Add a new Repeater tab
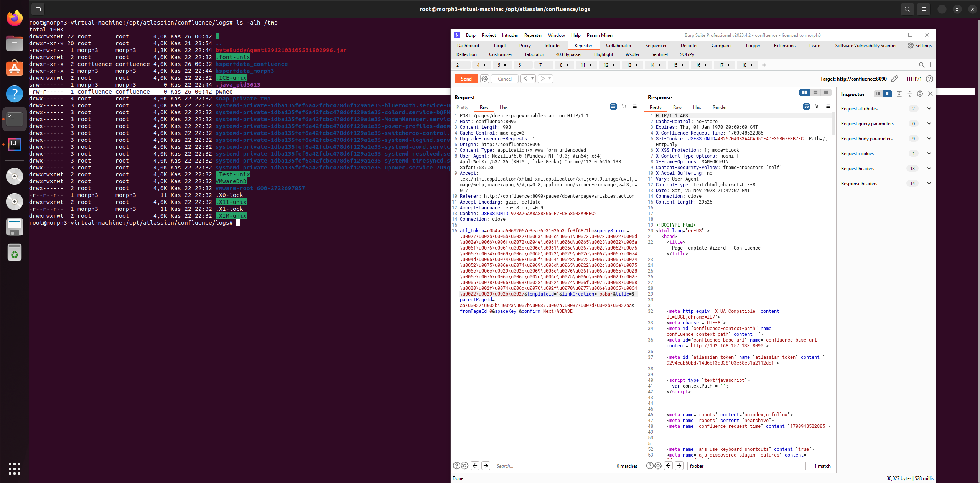 coord(764,65)
